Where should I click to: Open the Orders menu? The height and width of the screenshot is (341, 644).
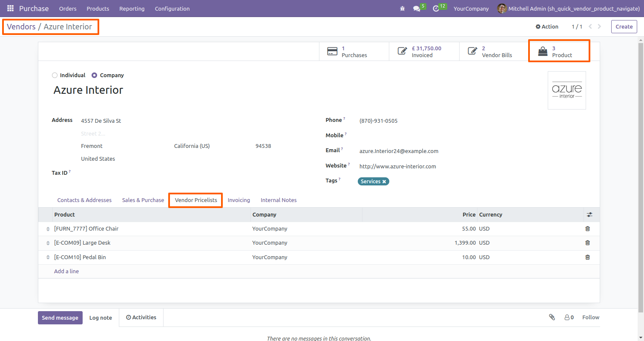pyautogui.click(x=68, y=9)
